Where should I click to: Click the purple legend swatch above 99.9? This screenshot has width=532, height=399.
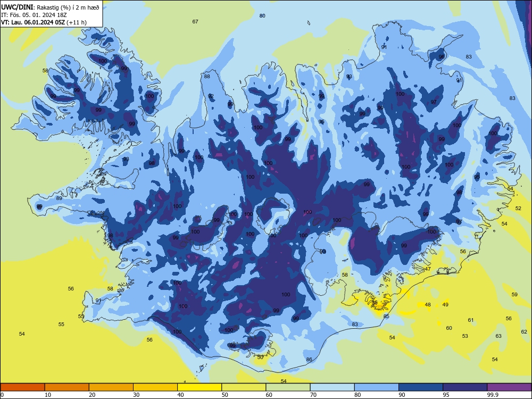[509, 387]
